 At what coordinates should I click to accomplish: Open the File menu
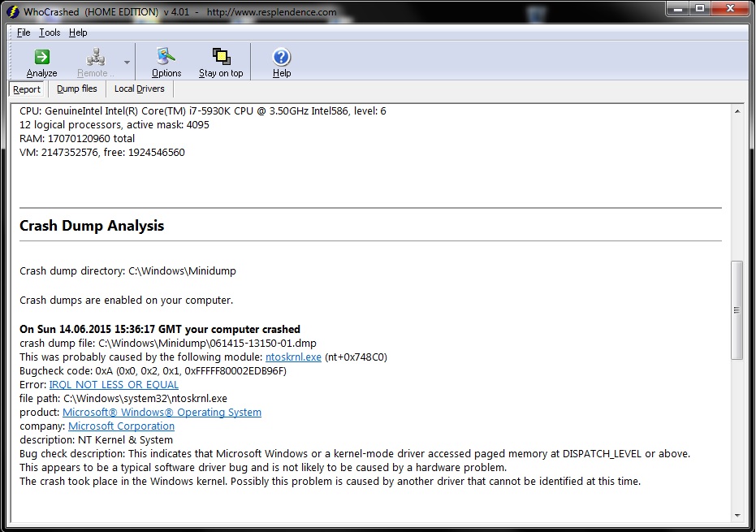[x=23, y=32]
